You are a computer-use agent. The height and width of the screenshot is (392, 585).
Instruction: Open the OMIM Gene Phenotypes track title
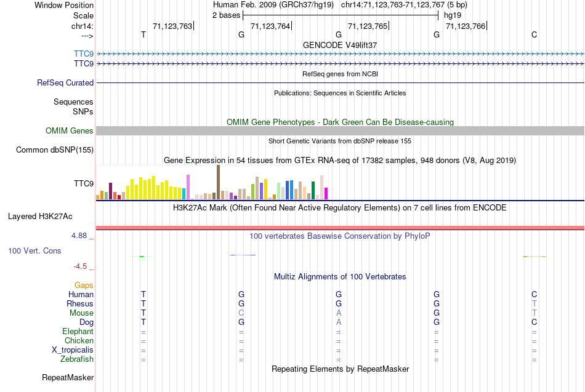[x=340, y=122]
